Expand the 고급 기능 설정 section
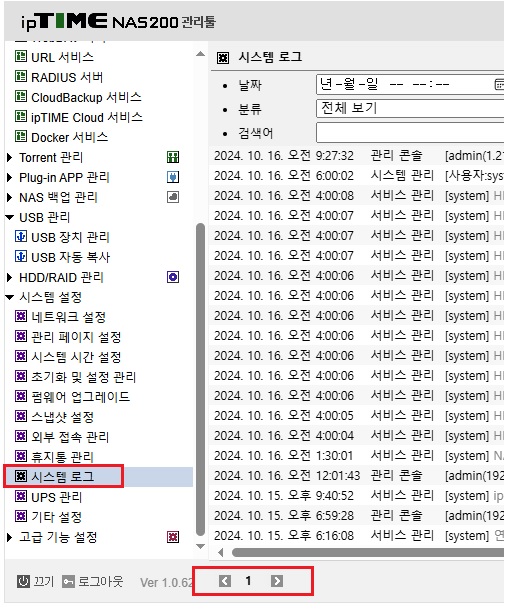 10,537
